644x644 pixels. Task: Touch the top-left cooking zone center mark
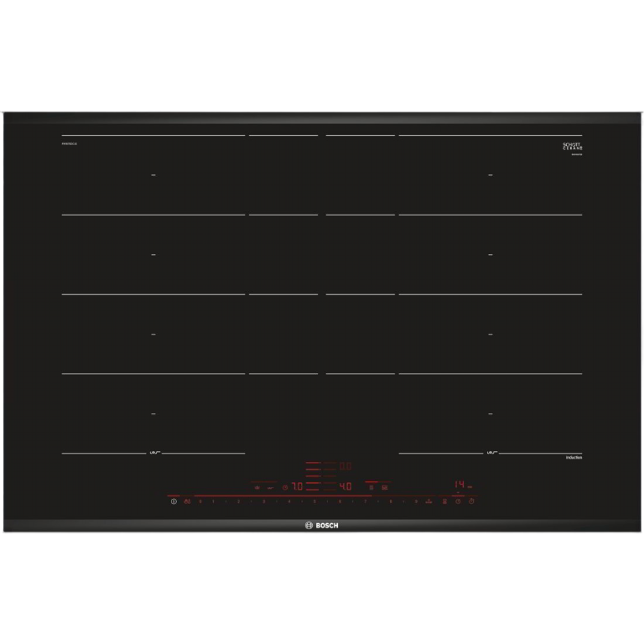pyautogui.click(x=153, y=175)
